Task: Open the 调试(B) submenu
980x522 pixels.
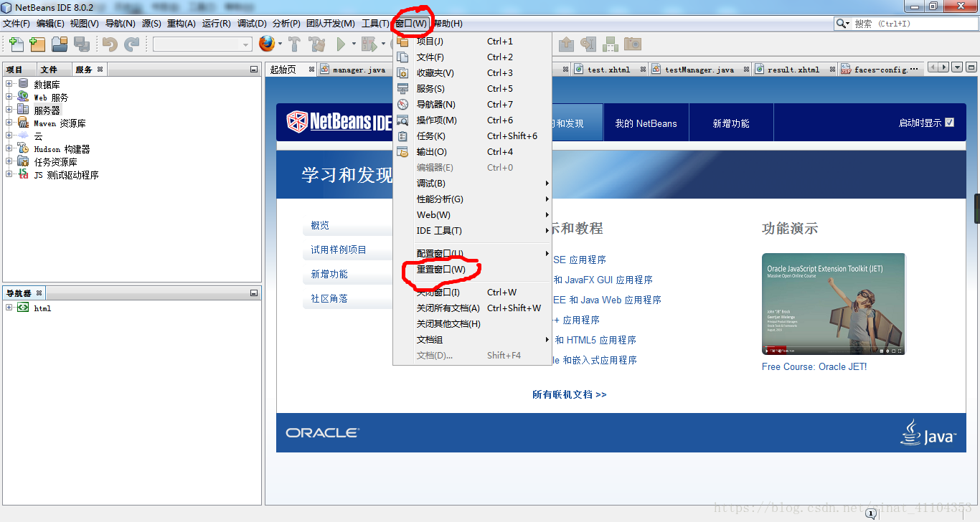Action: tap(472, 184)
